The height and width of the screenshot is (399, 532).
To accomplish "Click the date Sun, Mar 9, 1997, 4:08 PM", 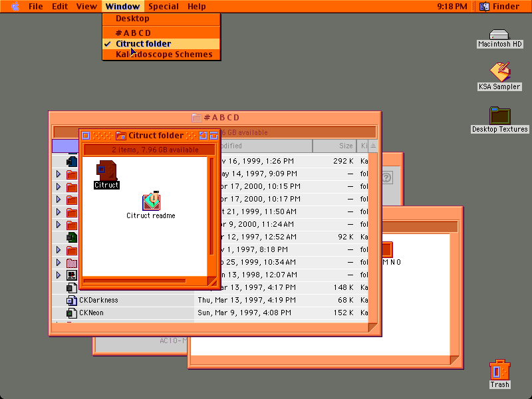I will tap(244, 313).
